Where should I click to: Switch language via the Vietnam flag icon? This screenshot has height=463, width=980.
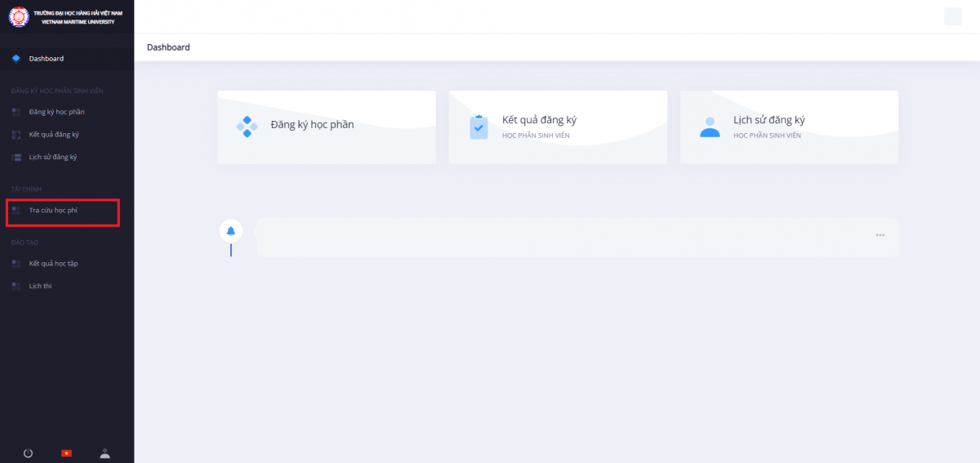click(x=67, y=453)
